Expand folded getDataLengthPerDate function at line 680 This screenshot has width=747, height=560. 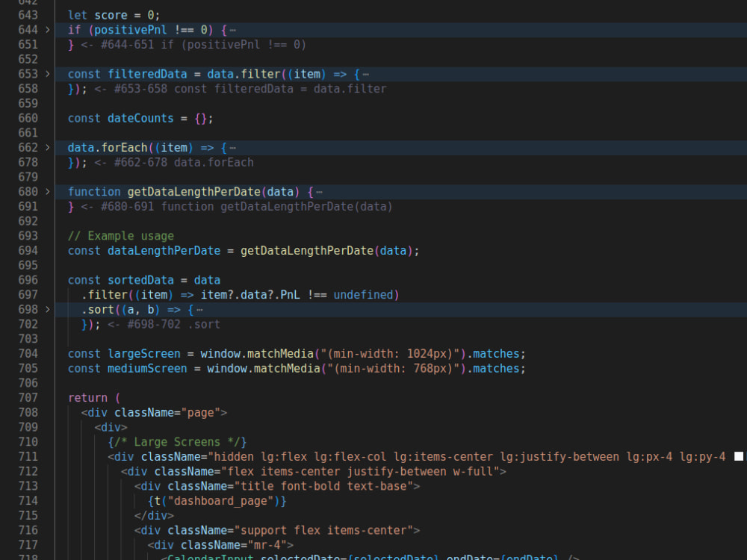48,192
